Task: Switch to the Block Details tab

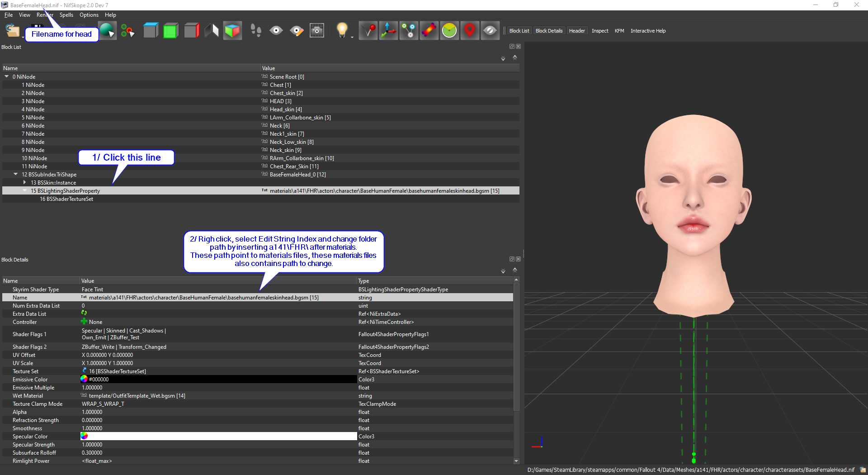Action: 549,30
